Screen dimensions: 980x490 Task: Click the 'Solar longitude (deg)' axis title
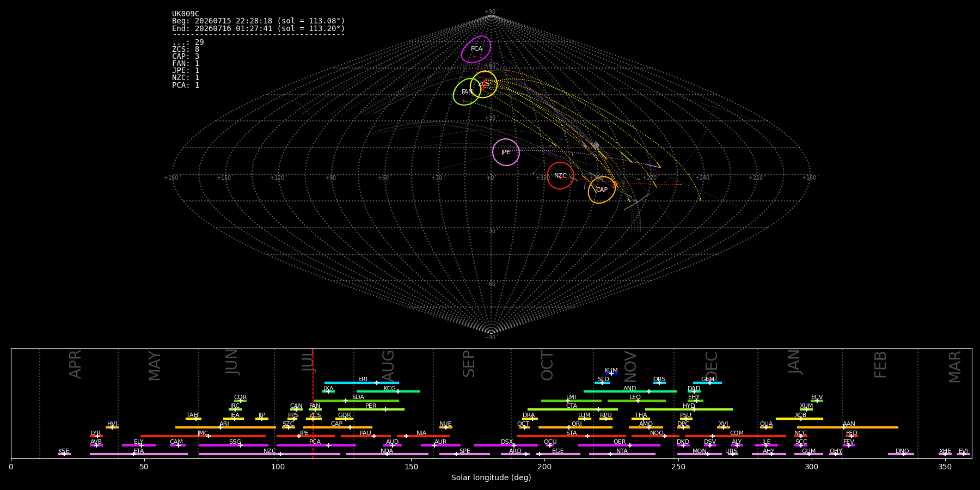click(491, 478)
